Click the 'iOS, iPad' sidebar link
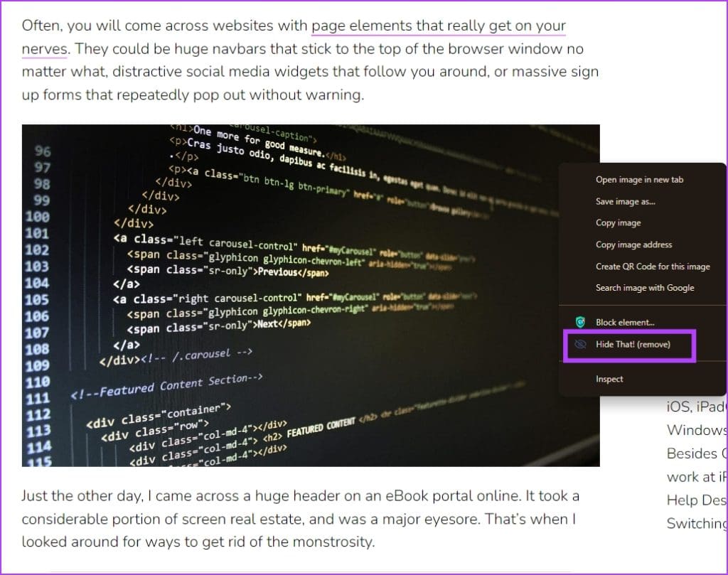Screen dimensions: 728x575 coord(695,407)
